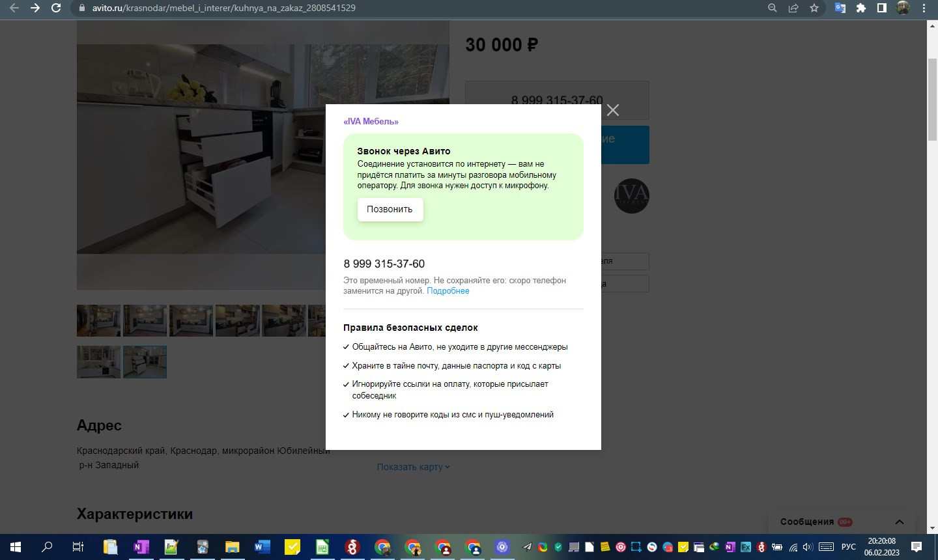The image size is (938, 560).
Task: Click the Показать карту link
Action: 410,467
